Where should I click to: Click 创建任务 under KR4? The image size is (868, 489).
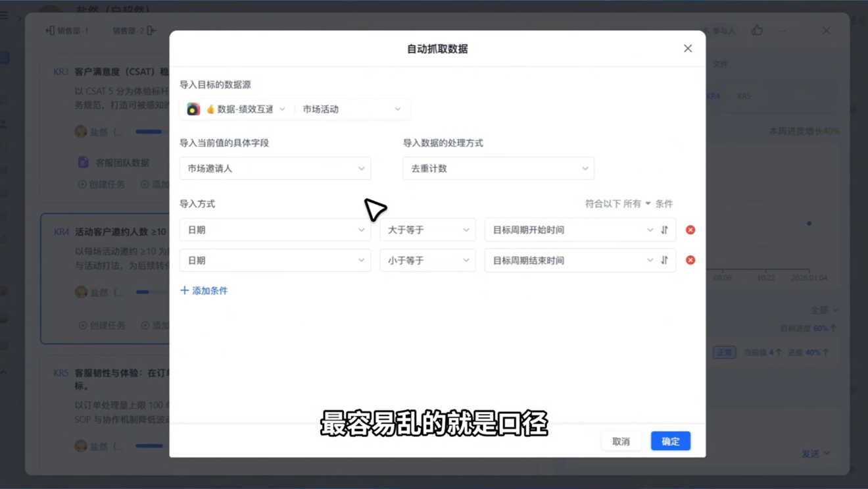pyautogui.click(x=102, y=325)
